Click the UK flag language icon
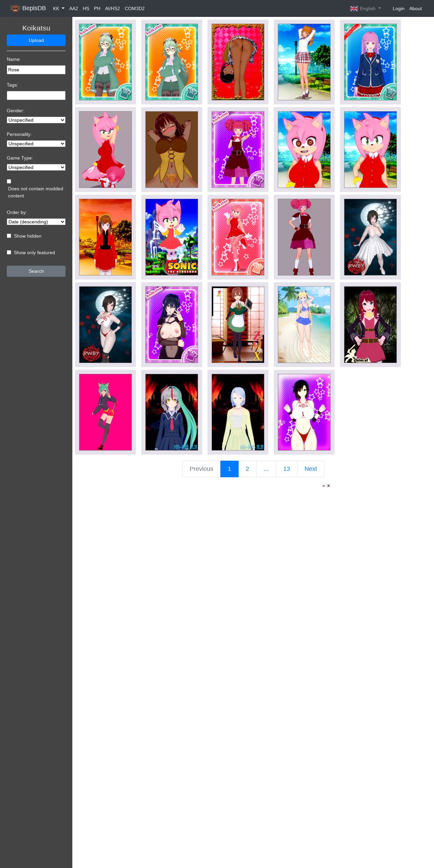The width and height of the screenshot is (434, 868). (354, 8)
